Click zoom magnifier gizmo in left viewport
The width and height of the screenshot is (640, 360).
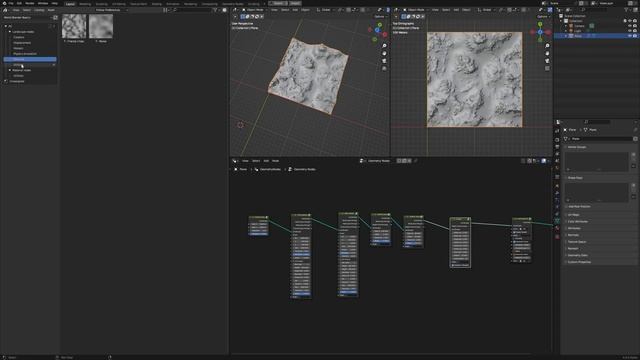pyautogui.click(x=384, y=46)
